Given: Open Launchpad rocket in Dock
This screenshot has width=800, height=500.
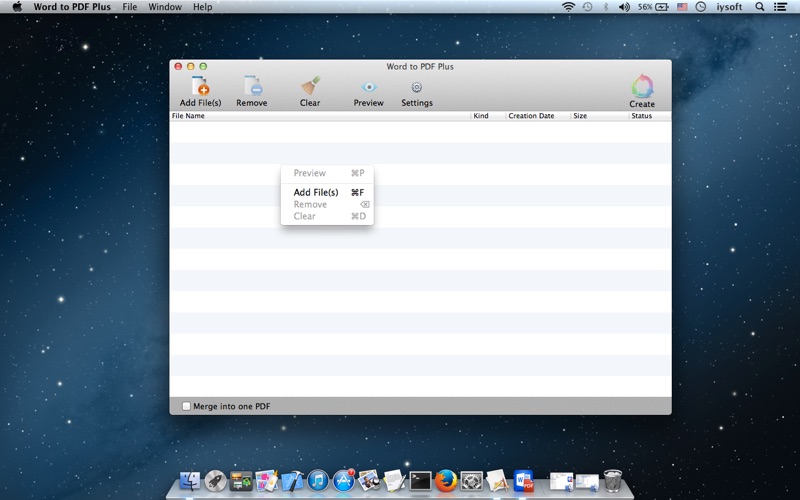Looking at the screenshot, I should coord(215,481).
